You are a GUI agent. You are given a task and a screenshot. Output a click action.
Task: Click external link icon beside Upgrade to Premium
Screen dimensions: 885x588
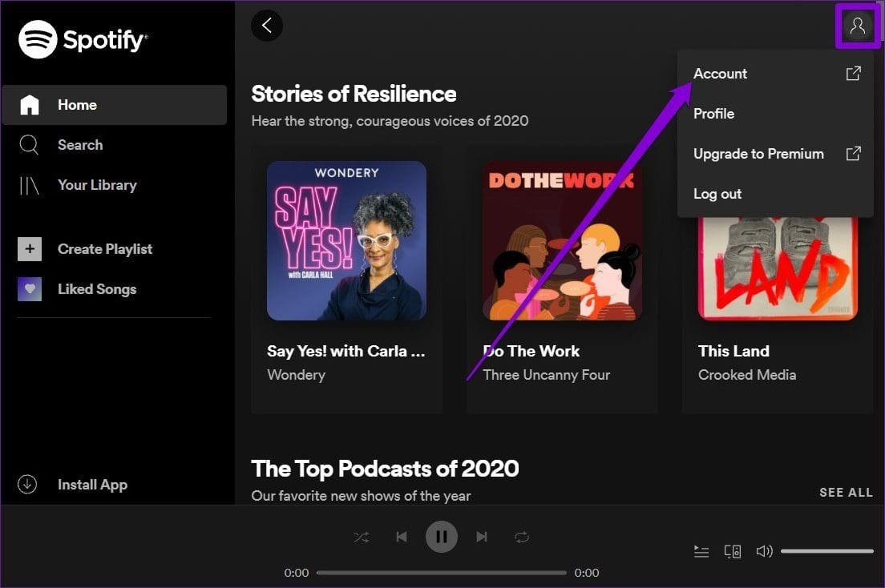point(854,154)
